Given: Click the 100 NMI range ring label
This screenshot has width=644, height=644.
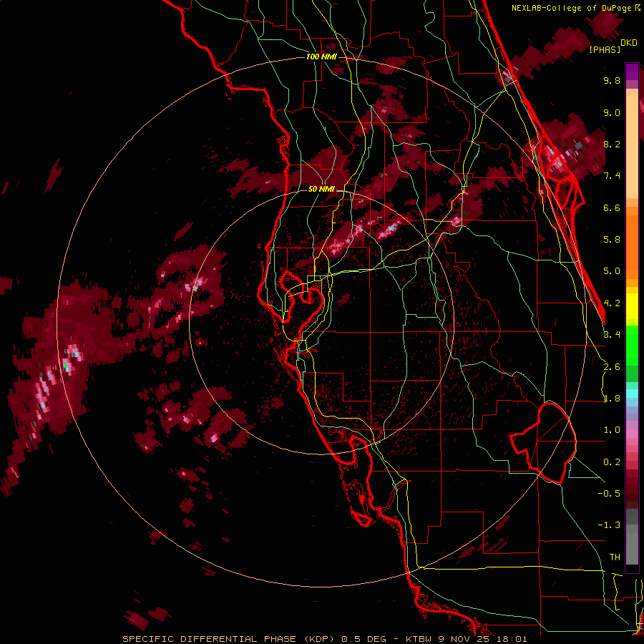Looking at the screenshot, I should tap(321, 57).
